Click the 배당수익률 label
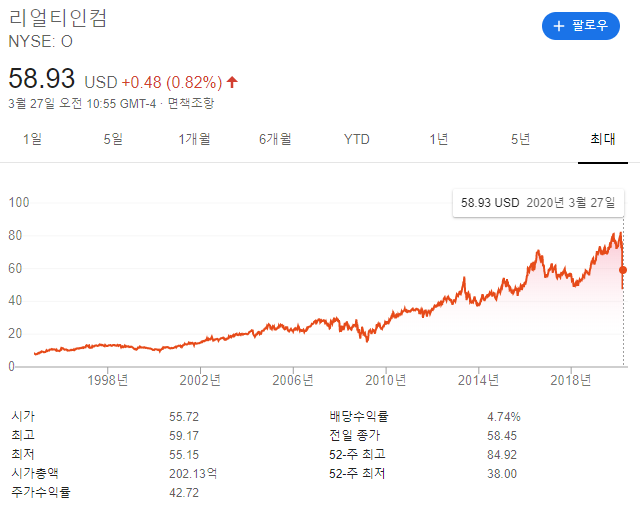 359,416
